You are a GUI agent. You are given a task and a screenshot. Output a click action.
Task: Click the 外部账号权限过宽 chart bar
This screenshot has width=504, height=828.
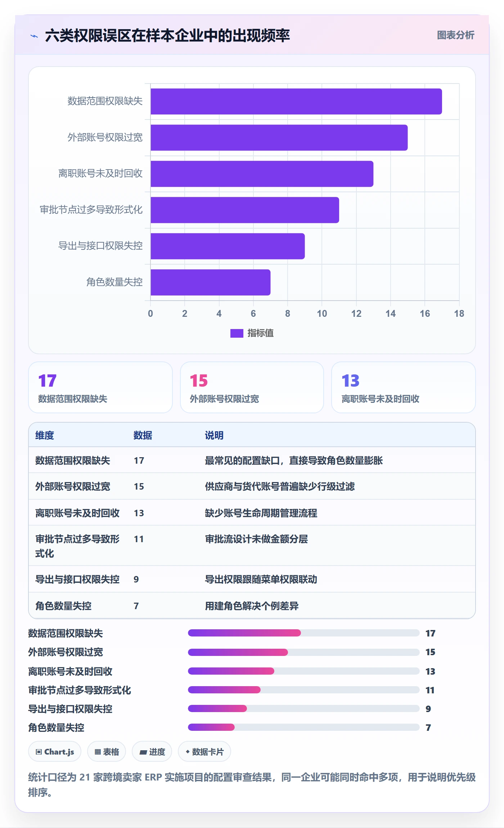click(x=279, y=138)
